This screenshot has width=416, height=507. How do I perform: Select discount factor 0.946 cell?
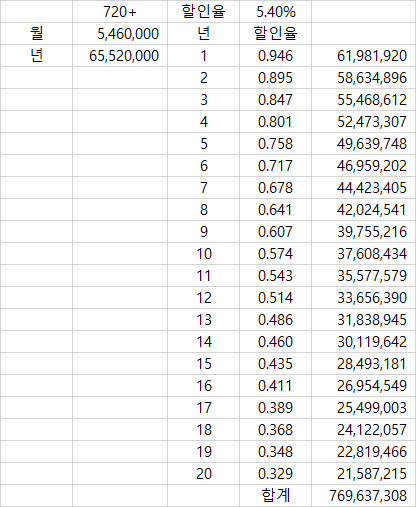tap(275, 56)
